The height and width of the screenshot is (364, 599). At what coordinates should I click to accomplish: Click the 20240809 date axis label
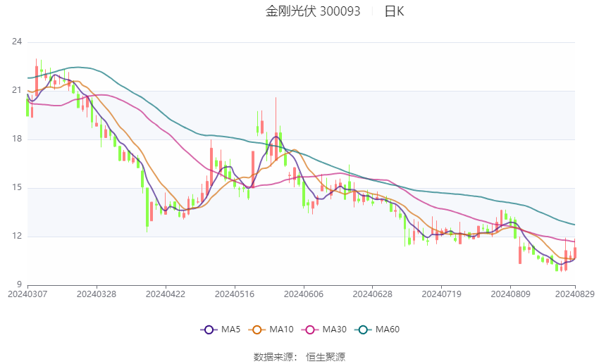coord(511,294)
